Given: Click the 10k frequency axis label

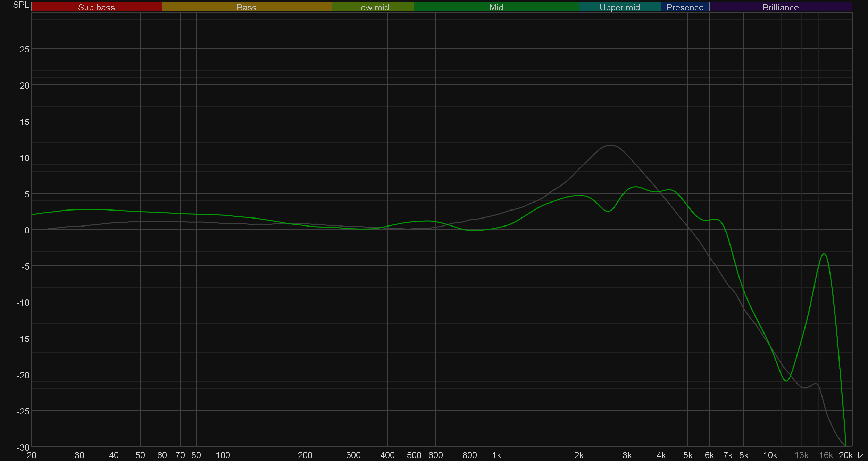Looking at the screenshot, I should [770, 455].
